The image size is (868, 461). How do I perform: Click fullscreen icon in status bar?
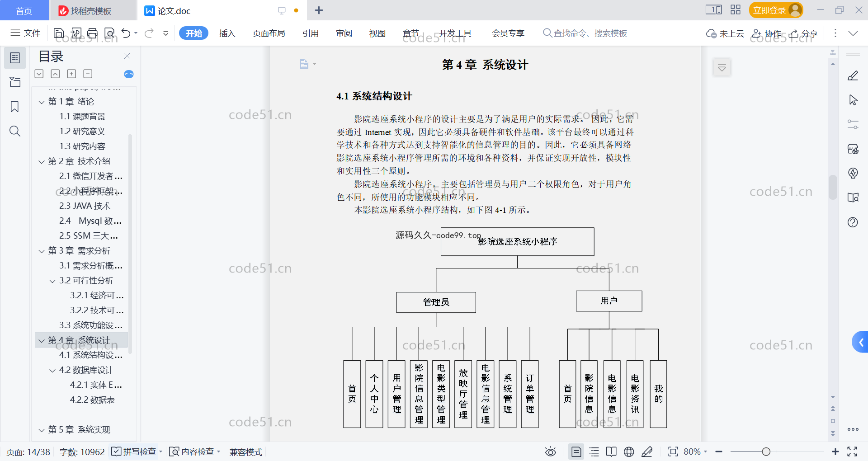pyautogui.click(x=852, y=452)
